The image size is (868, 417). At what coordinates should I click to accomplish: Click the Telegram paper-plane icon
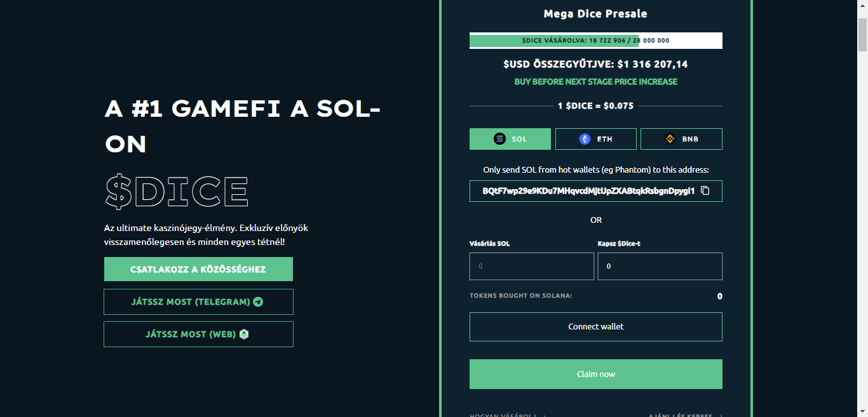coord(258,301)
